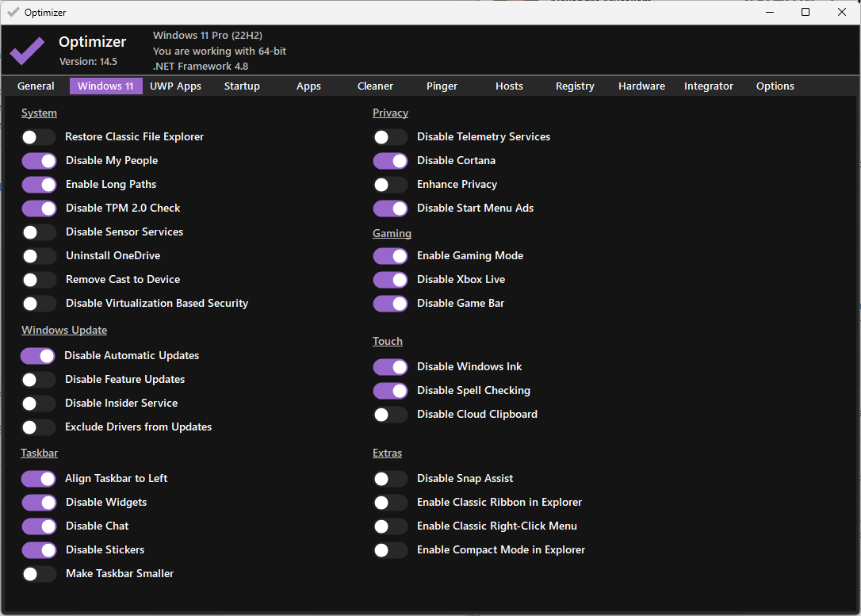Toggle Enable Gaming Mode switch

pyautogui.click(x=390, y=256)
